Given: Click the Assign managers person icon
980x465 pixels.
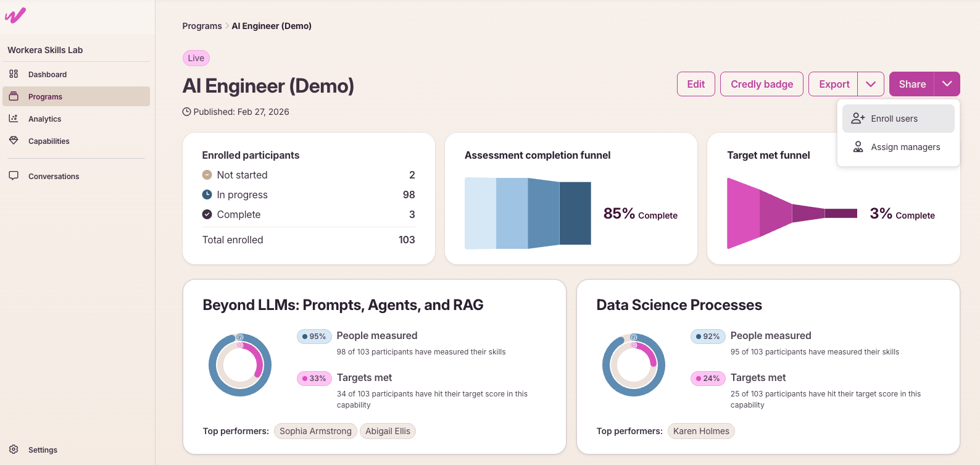Looking at the screenshot, I should [x=858, y=147].
